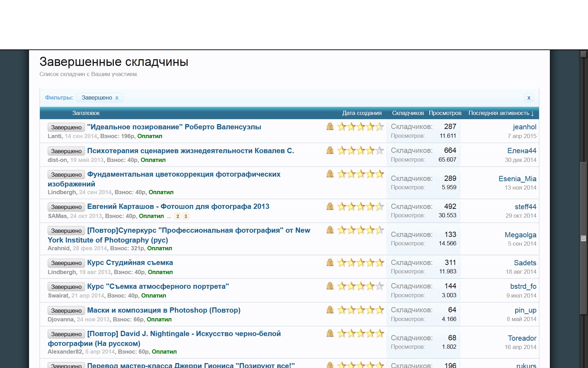Open the profile of user jeanhol
The image size is (588, 368).
click(524, 127)
